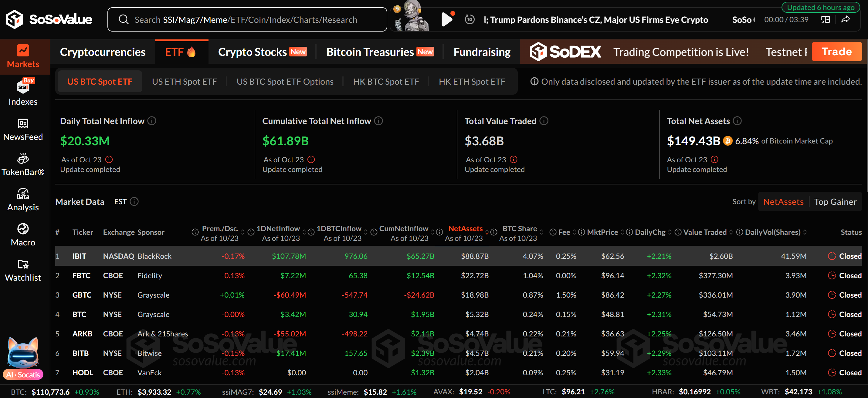Sort by Top Gainer toggle

click(x=835, y=202)
